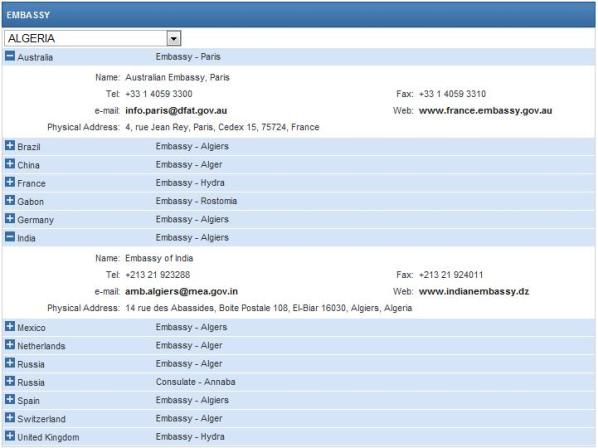The image size is (598, 448).
Task: Click the plus icon next to Mexico
Action: click(x=10, y=326)
